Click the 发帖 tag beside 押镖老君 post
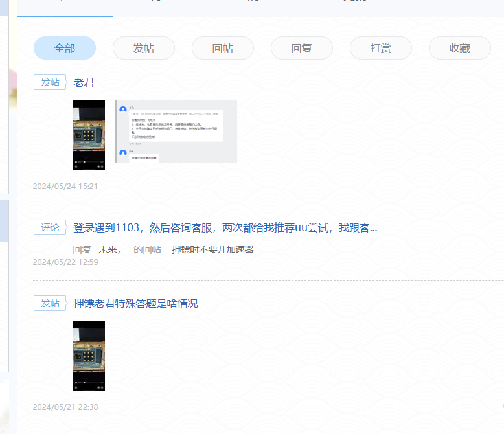 pos(50,303)
